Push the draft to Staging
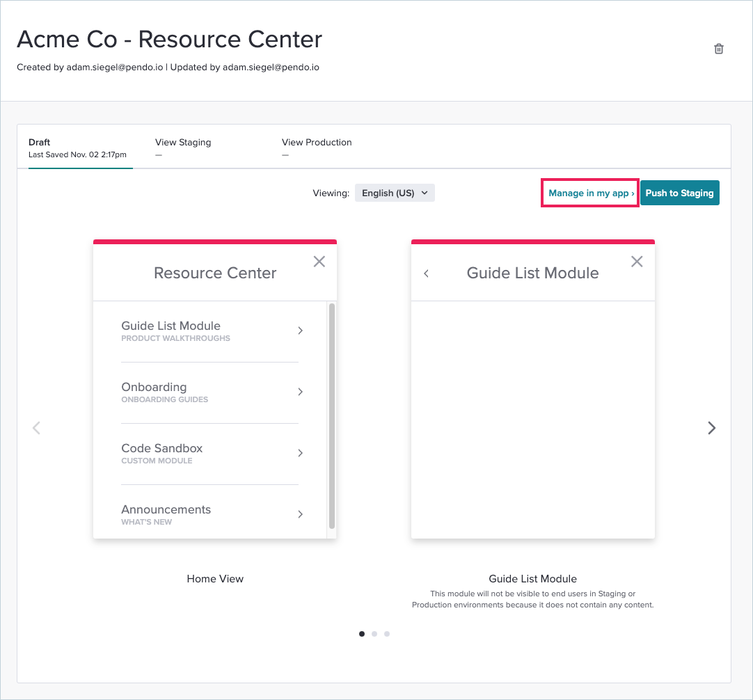The width and height of the screenshot is (753, 700). click(679, 193)
